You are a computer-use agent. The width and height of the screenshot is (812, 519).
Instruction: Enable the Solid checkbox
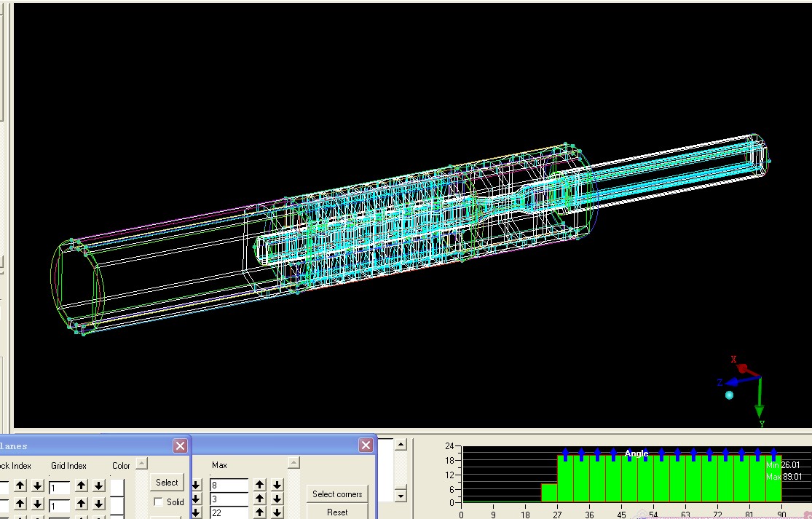coord(159,502)
